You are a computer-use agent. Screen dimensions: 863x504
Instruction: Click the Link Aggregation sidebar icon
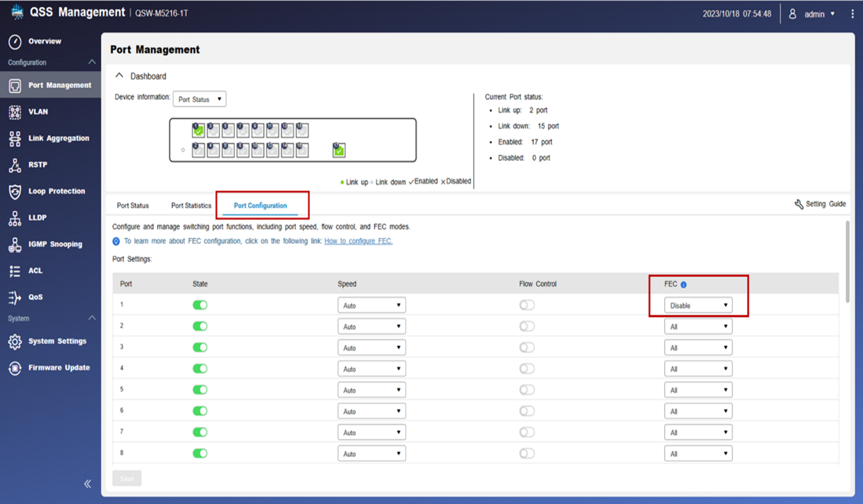coord(15,139)
